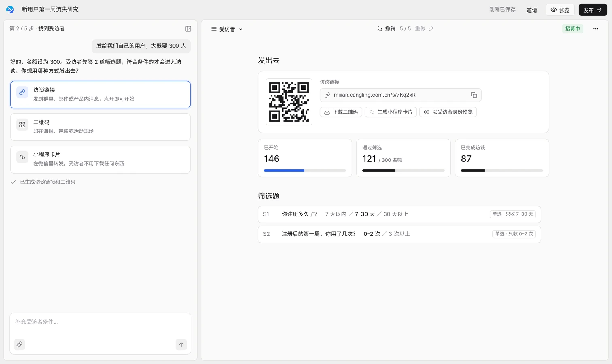Click the 已生成访谈链接和二维码 status line

coord(43,182)
